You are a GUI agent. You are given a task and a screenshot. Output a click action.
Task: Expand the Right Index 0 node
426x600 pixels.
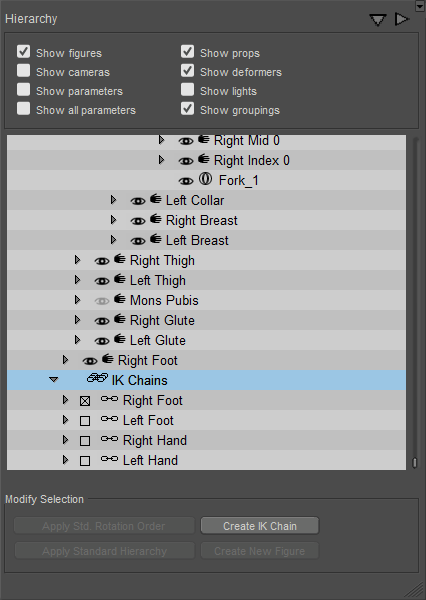[162, 160]
